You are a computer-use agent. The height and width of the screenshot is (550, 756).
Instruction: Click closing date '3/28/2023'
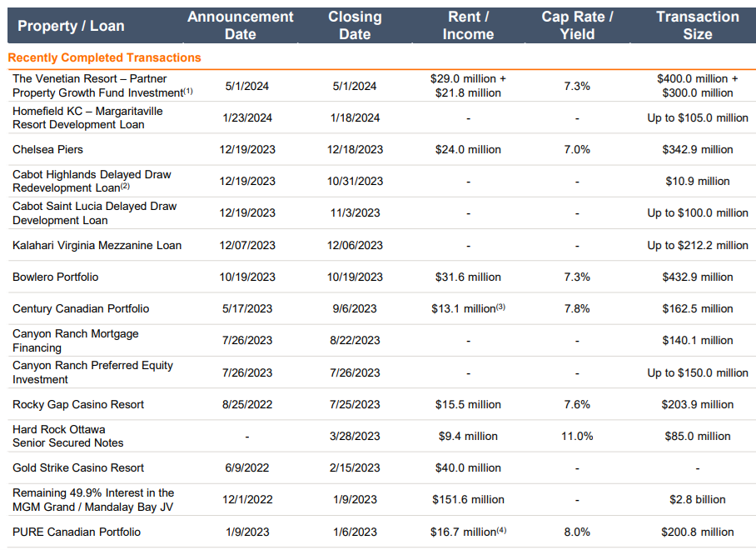(x=355, y=436)
